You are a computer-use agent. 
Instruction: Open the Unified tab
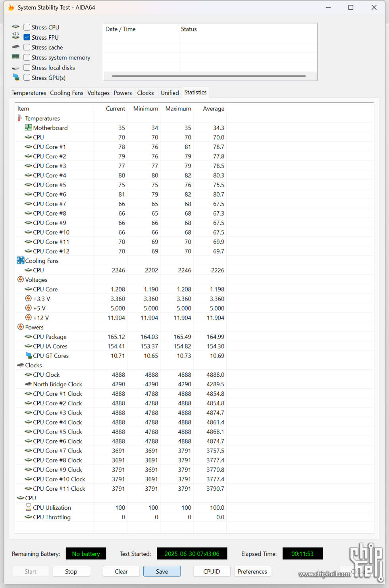pyautogui.click(x=170, y=93)
